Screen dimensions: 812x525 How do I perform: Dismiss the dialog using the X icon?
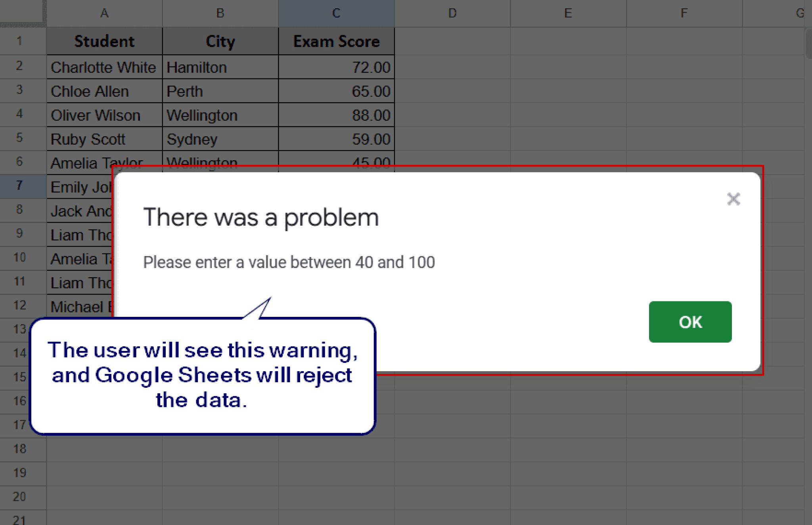[734, 199]
